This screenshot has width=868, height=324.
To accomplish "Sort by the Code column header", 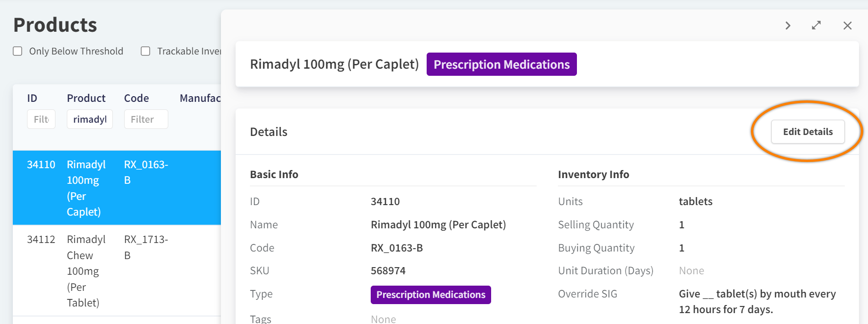I will 137,98.
